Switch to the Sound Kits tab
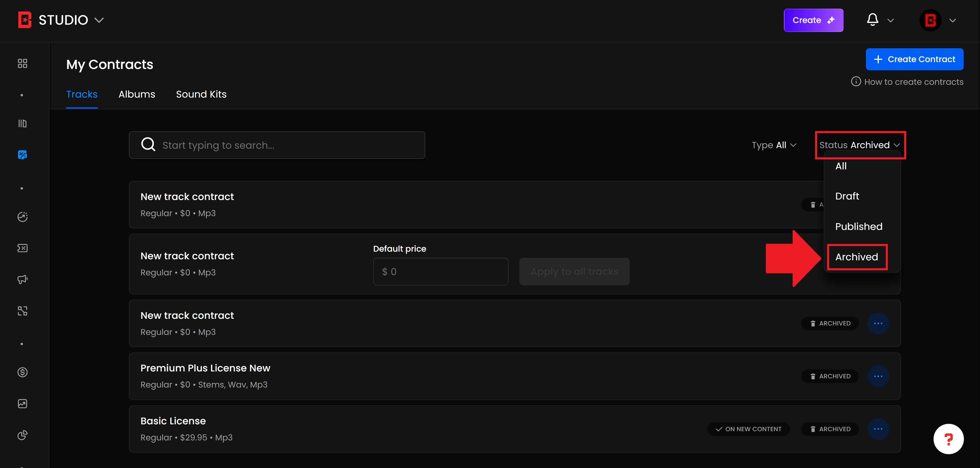Image resolution: width=980 pixels, height=468 pixels. click(x=201, y=94)
